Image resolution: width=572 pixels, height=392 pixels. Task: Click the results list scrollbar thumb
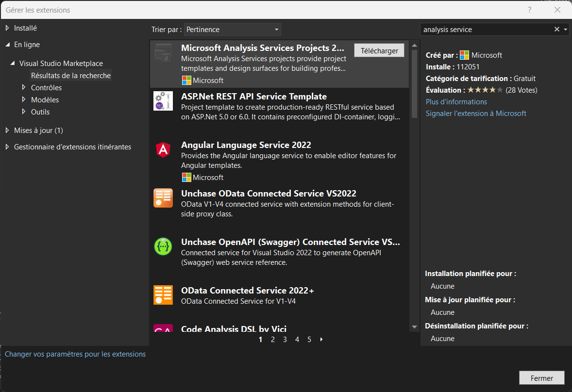[x=414, y=84]
